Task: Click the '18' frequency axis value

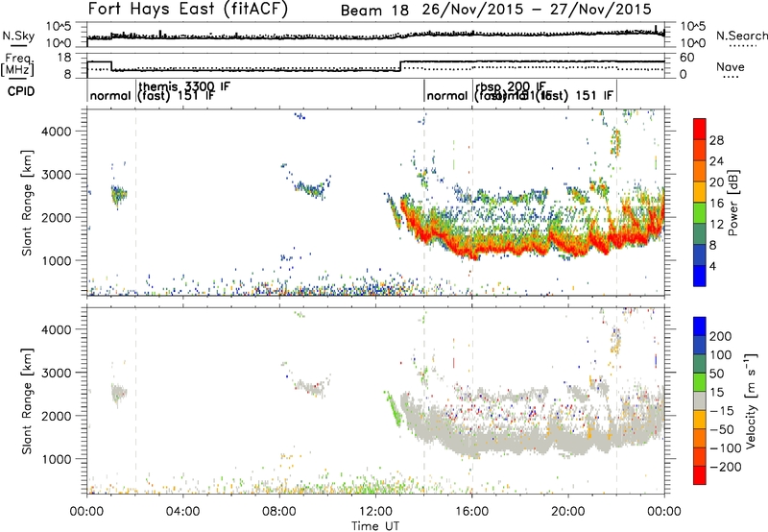Action: pos(64,58)
